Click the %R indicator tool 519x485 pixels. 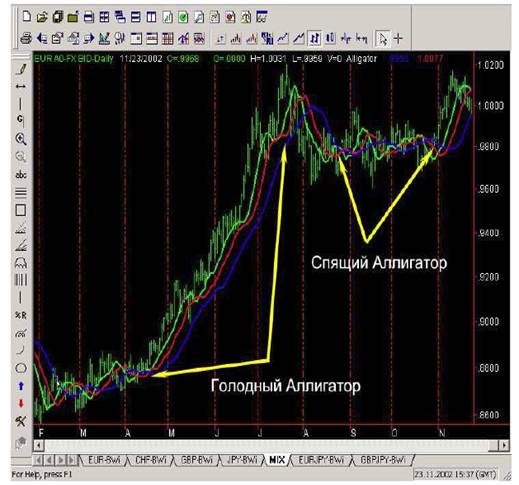coord(21,315)
